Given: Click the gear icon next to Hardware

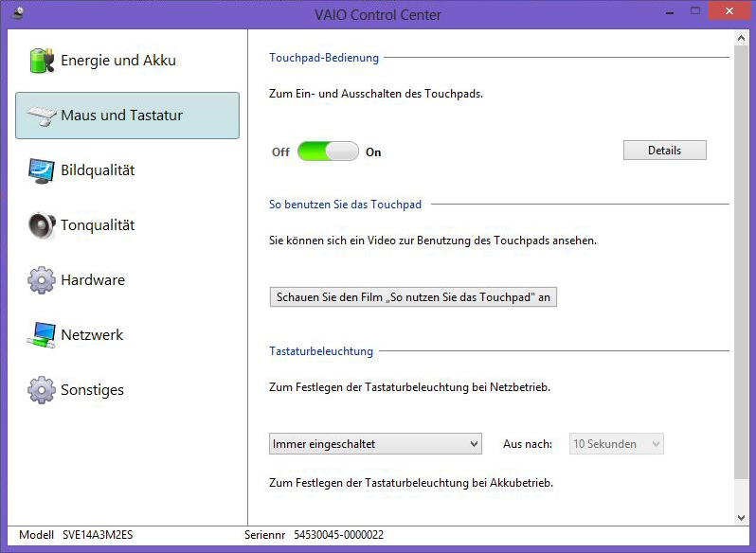Looking at the screenshot, I should click(x=42, y=280).
